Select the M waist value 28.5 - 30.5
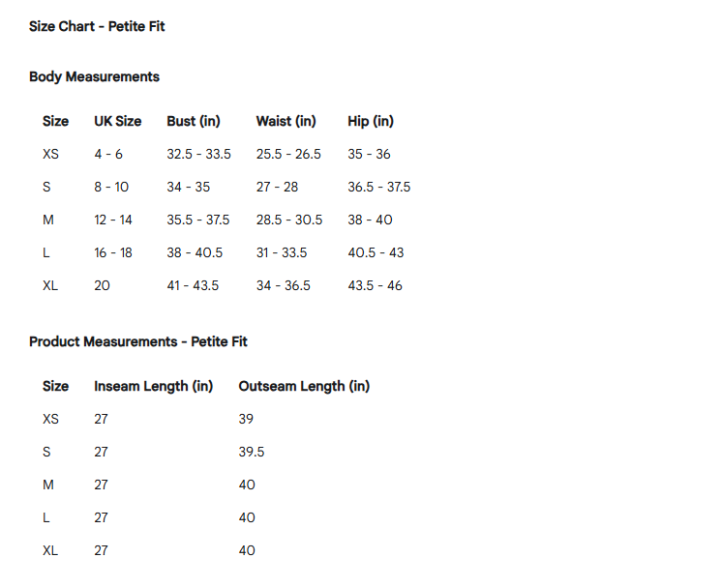Image resolution: width=721 pixels, height=588 pixels. click(289, 220)
